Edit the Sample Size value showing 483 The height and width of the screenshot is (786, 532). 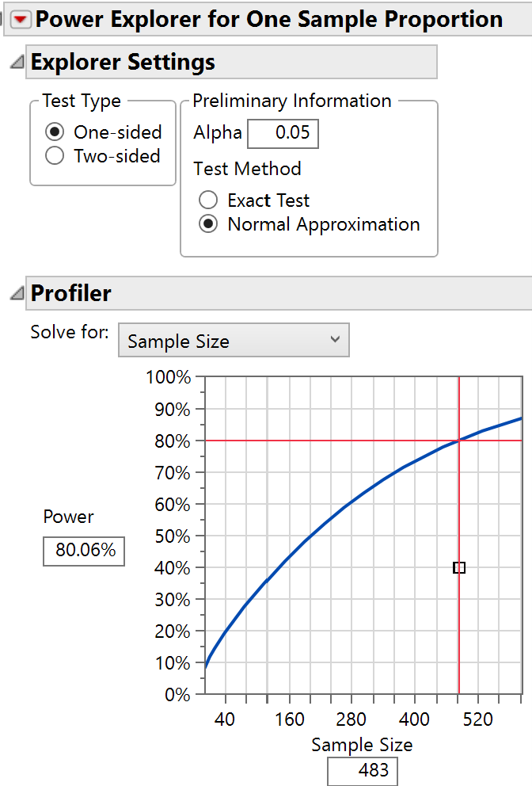pyautogui.click(x=362, y=771)
